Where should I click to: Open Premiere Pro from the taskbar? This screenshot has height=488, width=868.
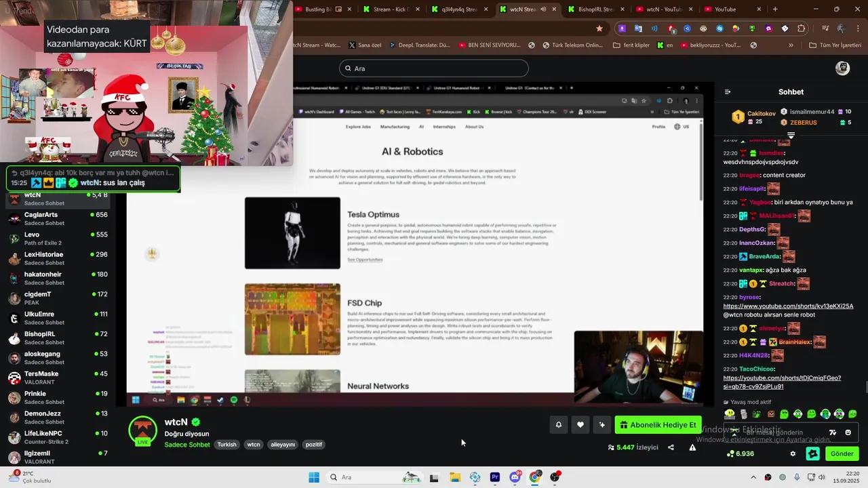pyautogui.click(x=495, y=477)
